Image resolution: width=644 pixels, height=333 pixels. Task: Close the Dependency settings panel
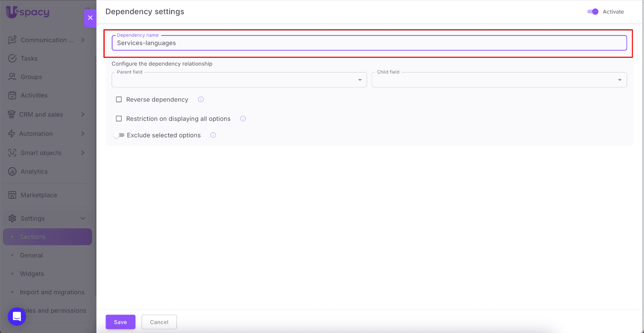pyautogui.click(x=90, y=18)
